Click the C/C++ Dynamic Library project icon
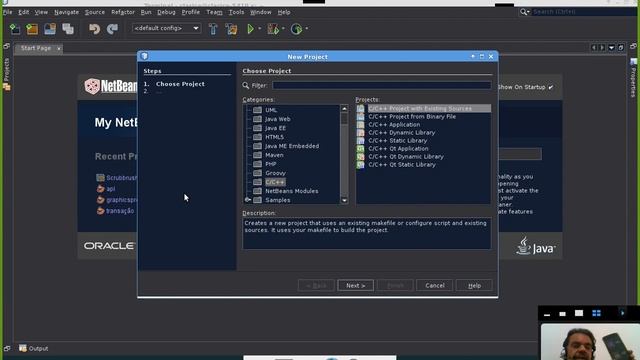This screenshot has height=360, width=640. [x=360, y=133]
